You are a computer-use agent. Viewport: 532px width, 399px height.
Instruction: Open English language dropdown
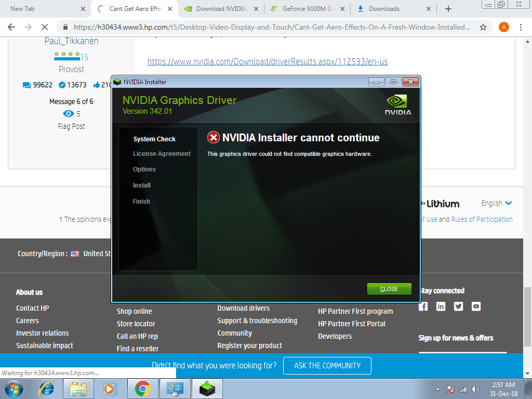496,203
